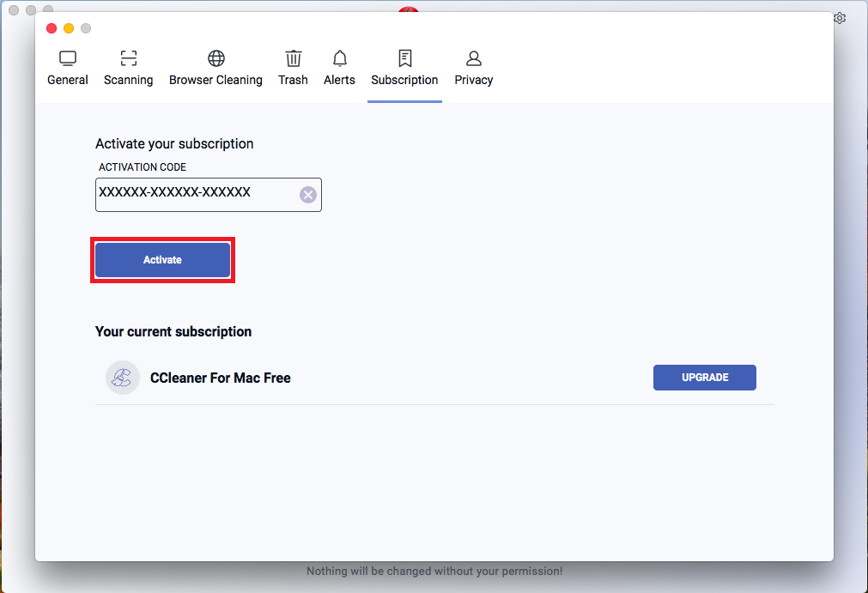Switch to the Alerts tab
The image size is (868, 593).
339,80
